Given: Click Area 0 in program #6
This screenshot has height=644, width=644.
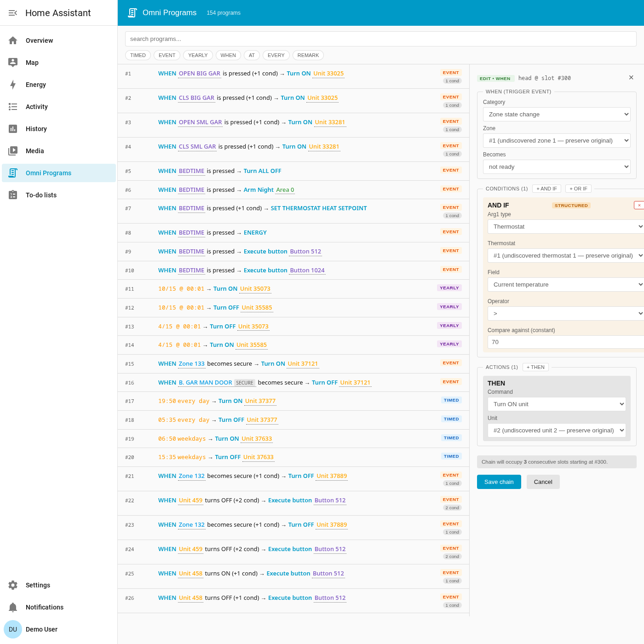Looking at the screenshot, I should click(285, 190).
